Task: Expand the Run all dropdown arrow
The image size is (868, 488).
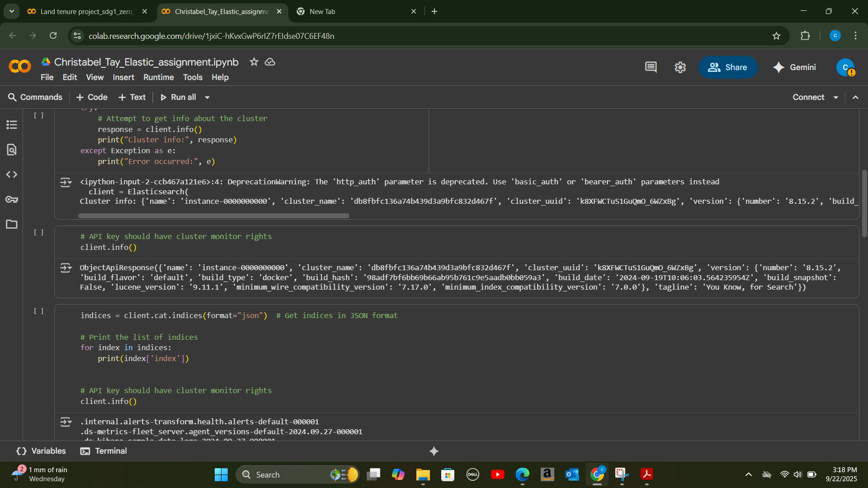Action: click(x=207, y=97)
